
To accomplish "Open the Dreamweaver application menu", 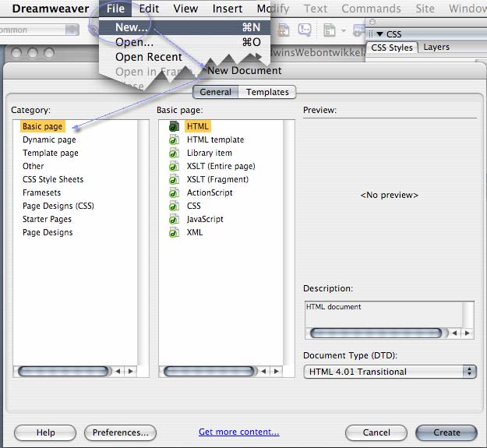I will pos(51,9).
